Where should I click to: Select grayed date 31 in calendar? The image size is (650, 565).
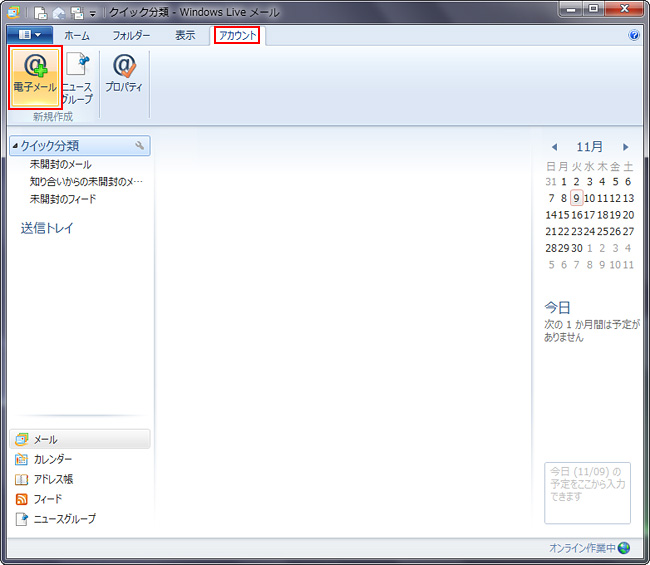551,182
